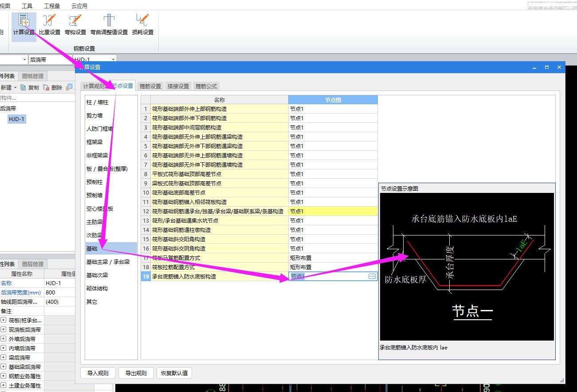
Task: Open the 工程量 menu
Action: click(52, 6)
